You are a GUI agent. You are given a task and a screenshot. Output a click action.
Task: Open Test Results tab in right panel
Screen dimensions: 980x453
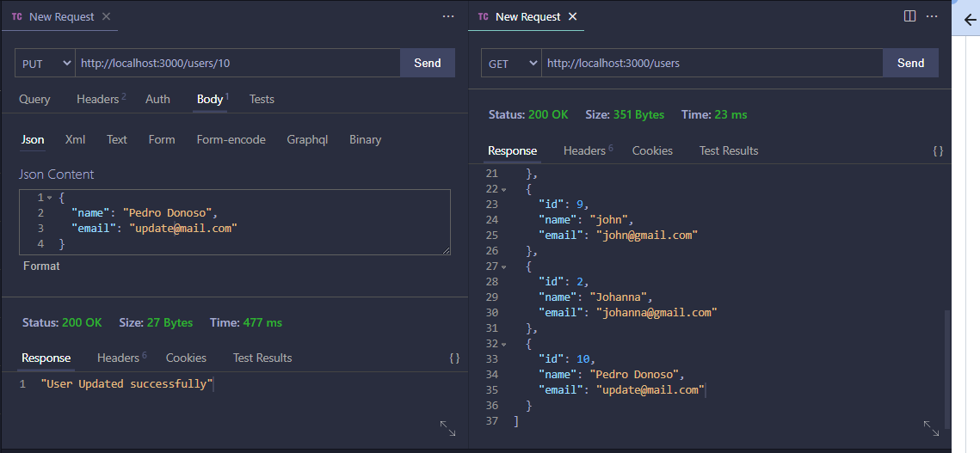pyautogui.click(x=729, y=150)
